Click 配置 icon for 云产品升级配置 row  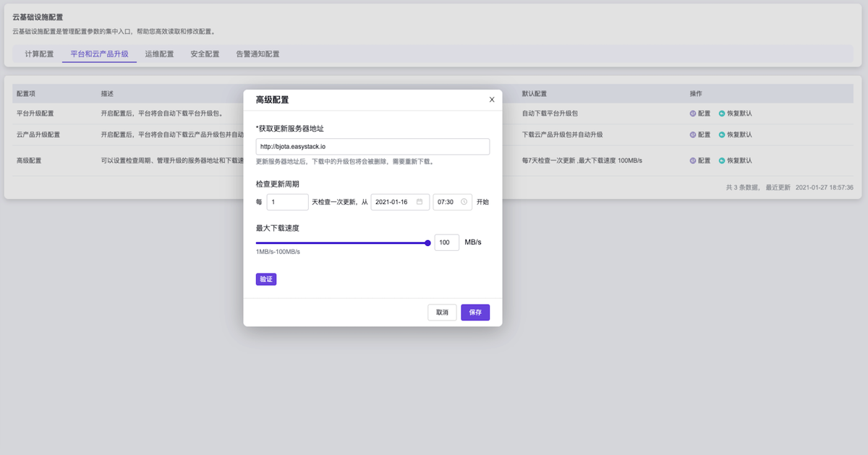point(693,135)
